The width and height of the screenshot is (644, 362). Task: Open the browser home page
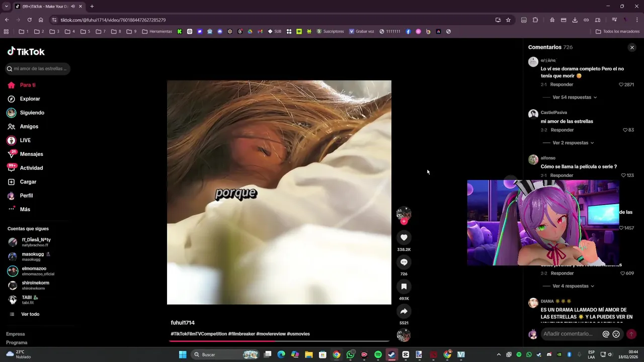[x=41, y=20]
